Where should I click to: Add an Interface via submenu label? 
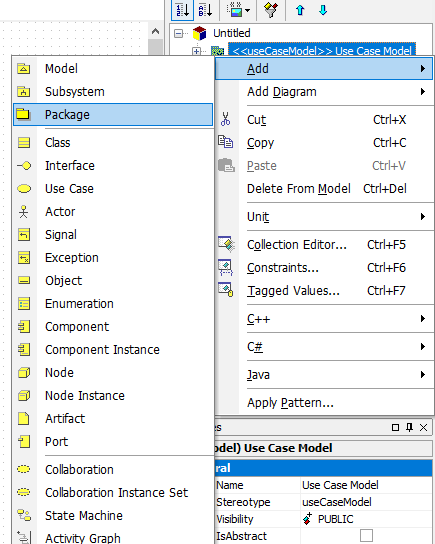click(x=70, y=166)
